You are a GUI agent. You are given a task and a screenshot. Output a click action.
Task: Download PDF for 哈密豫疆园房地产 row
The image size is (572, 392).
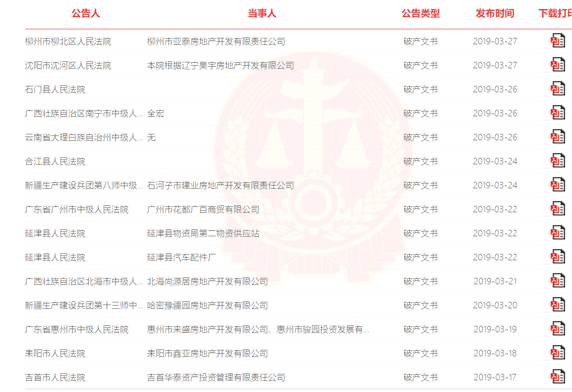click(558, 305)
